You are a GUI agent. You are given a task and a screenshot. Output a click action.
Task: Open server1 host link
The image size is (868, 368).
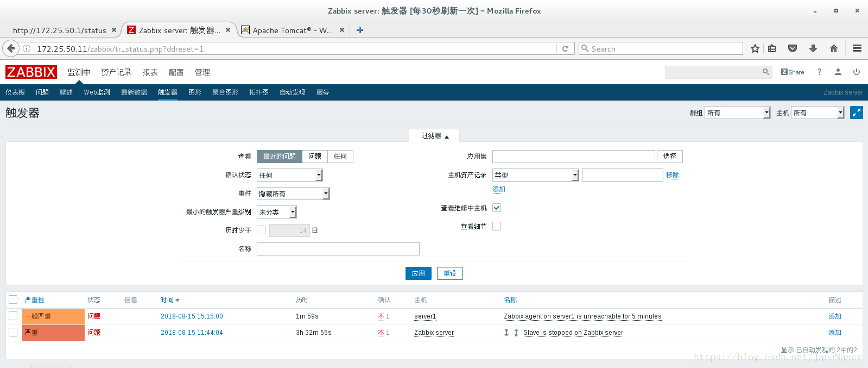pyautogui.click(x=425, y=316)
